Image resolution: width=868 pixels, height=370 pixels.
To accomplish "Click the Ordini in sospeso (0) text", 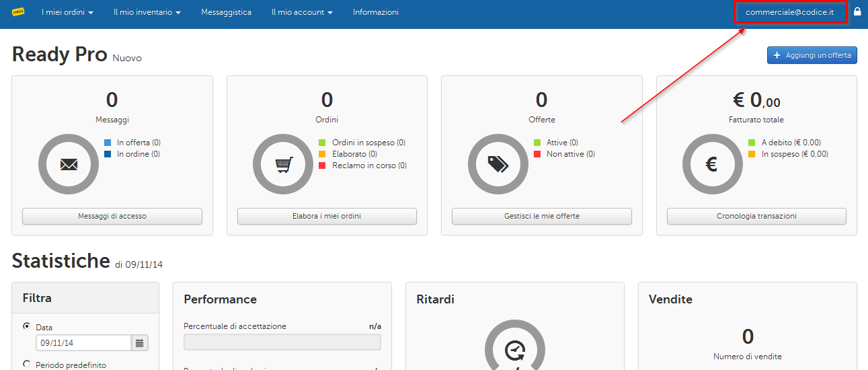I will coord(369,143).
